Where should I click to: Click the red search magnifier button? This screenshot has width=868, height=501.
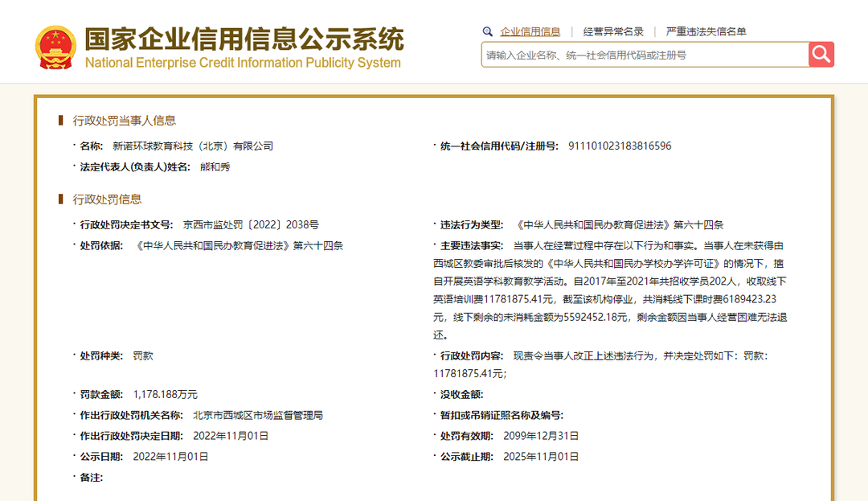(821, 54)
